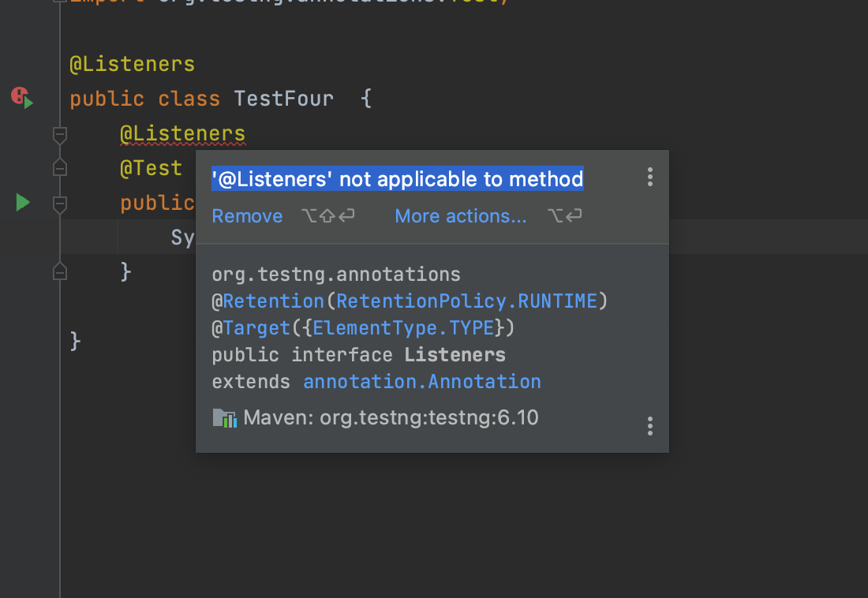
Task: Open the ElementType.TYPE link
Action: pos(403,327)
